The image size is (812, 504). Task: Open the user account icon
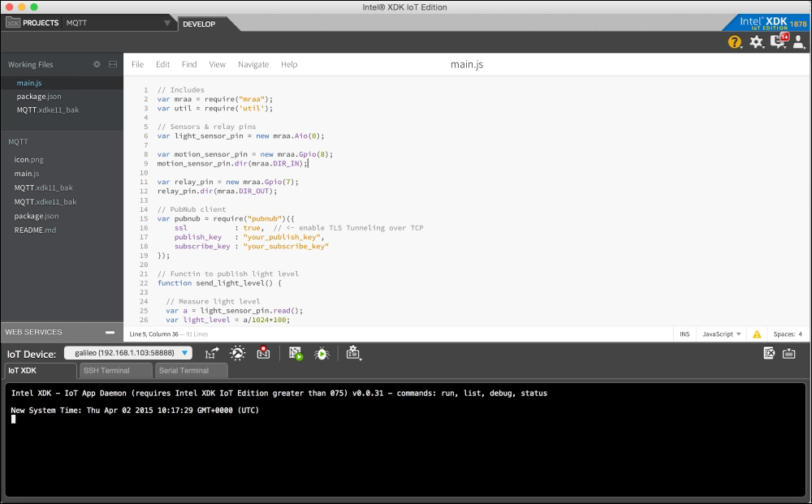click(x=798, y=42)
